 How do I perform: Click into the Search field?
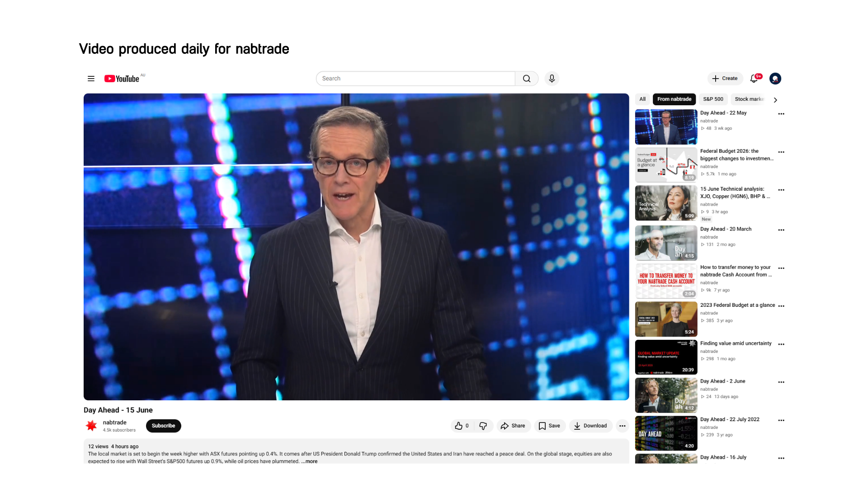click(x=415, y=79)
